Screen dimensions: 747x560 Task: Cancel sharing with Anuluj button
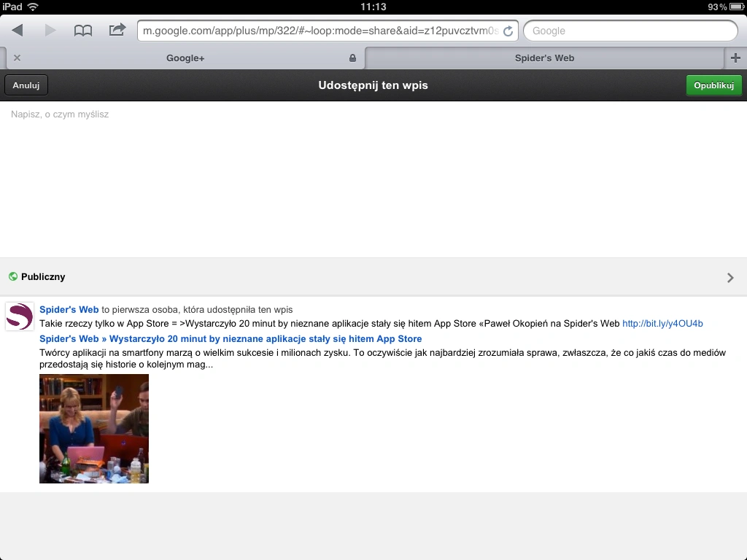pyautogui.click(x=26, y=85)
